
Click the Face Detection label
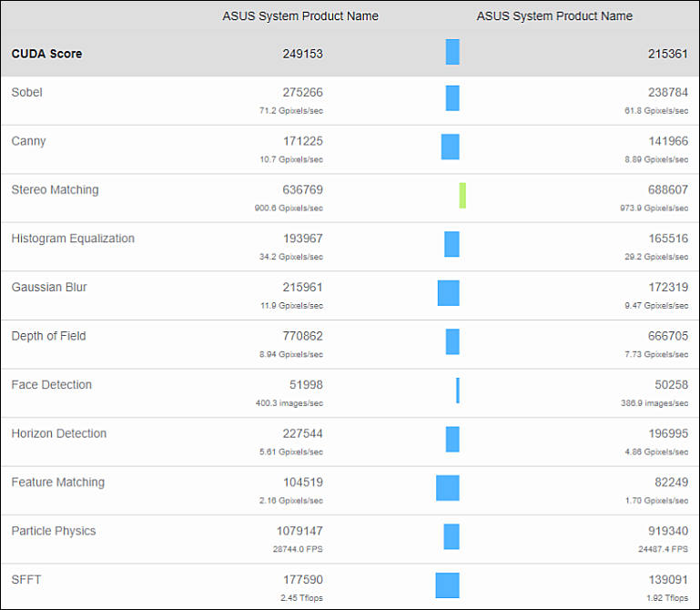click(51, 384)
